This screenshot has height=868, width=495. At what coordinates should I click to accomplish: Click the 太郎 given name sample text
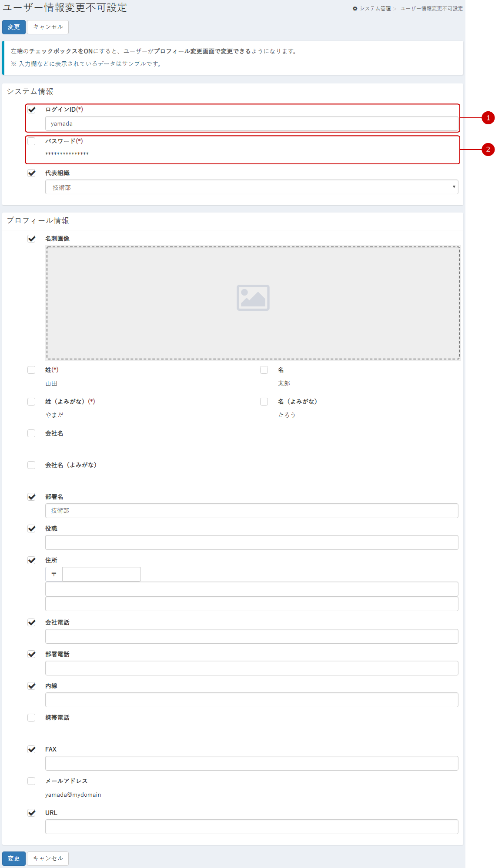tap(284, 383)
